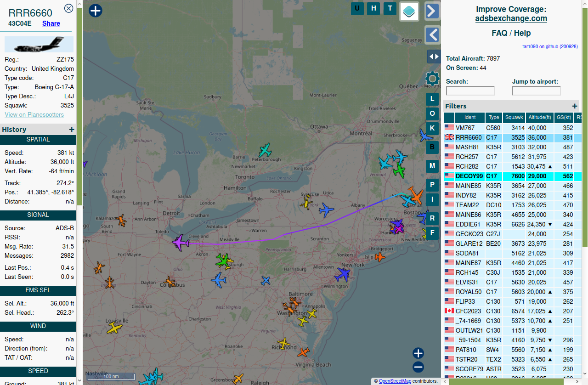Click the blue aircraft south of New York

click(342, 274)
